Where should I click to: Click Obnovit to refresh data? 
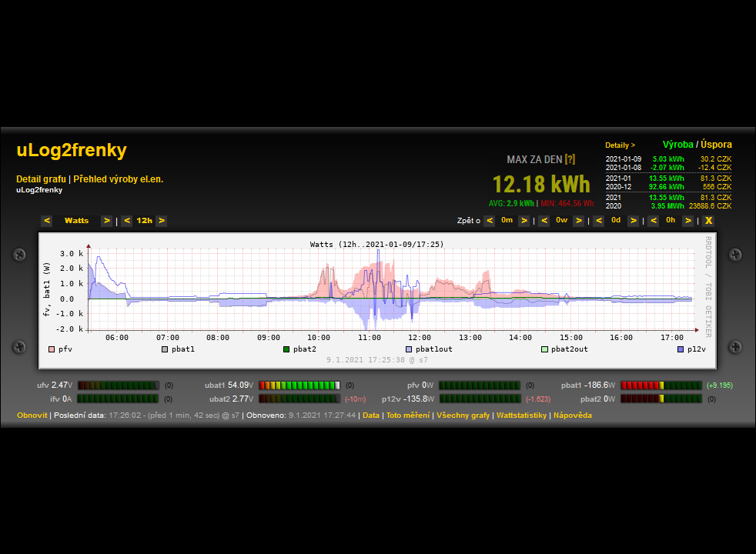pos(32,415)
